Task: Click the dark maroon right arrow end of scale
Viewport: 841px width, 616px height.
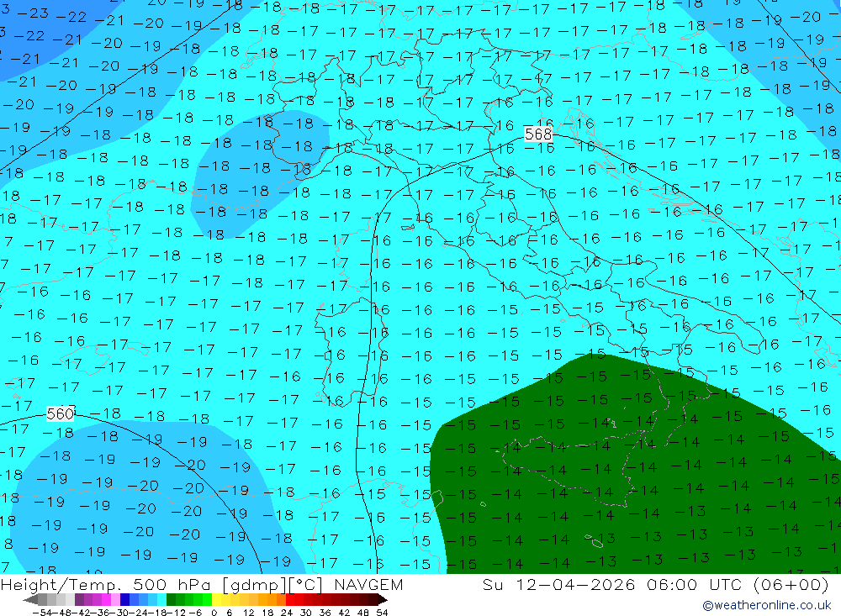Action: (x=382, y=600)
